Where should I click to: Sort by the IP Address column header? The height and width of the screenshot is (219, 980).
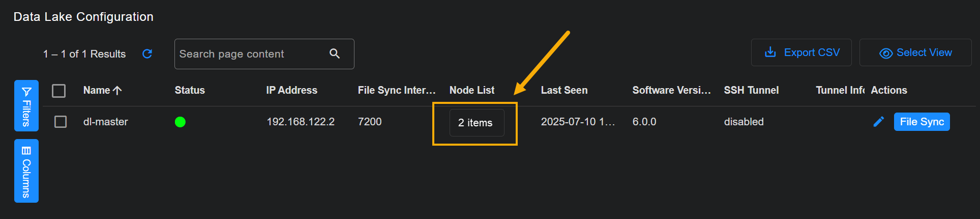pyautogui.click(x=291, y=90)
